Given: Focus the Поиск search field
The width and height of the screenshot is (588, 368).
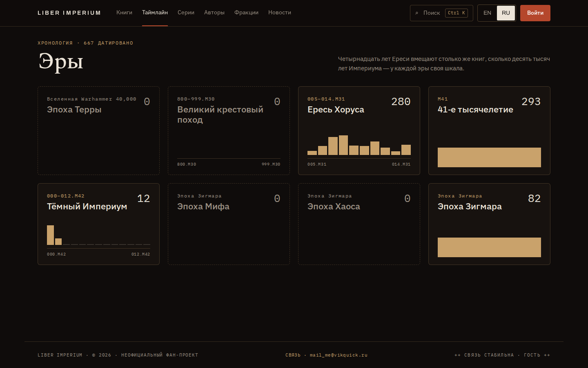Looking at the screenshot, I should pyautogui.click(x=441, y=13).
